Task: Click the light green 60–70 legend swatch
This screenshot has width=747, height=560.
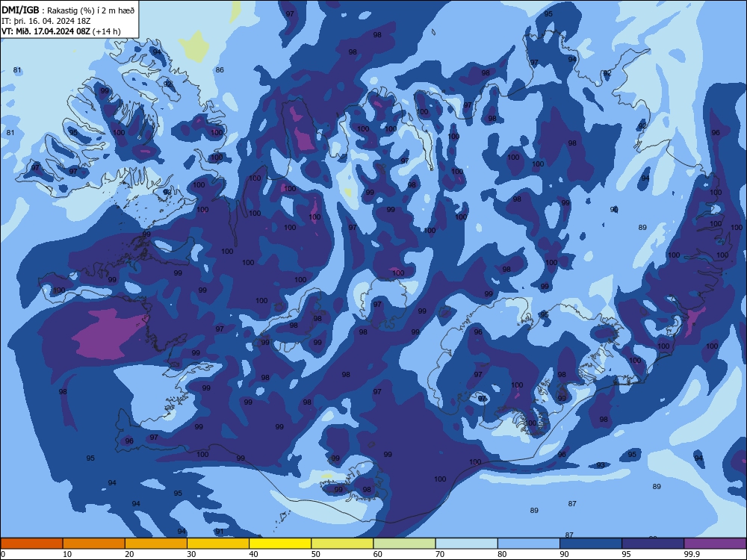Action: coord(404,544)
